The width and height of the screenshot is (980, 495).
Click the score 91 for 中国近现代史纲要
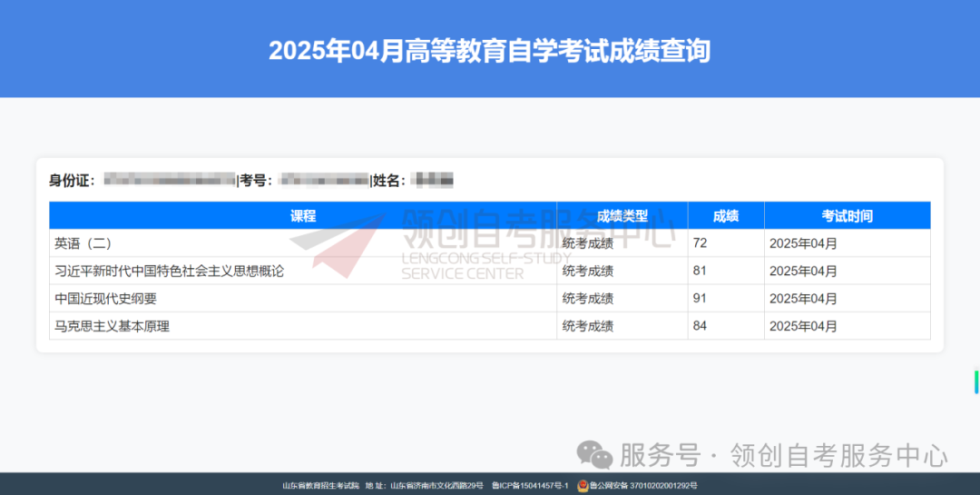700,298
